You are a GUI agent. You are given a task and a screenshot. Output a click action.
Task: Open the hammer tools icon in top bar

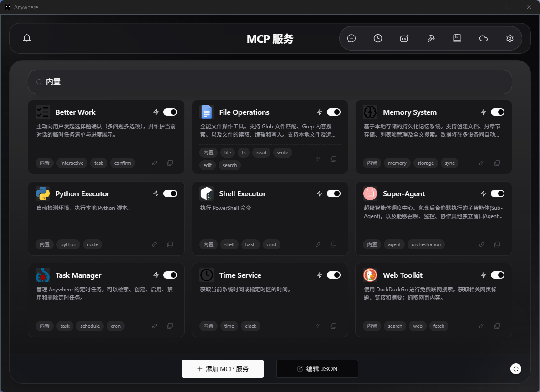coord(431,38)
